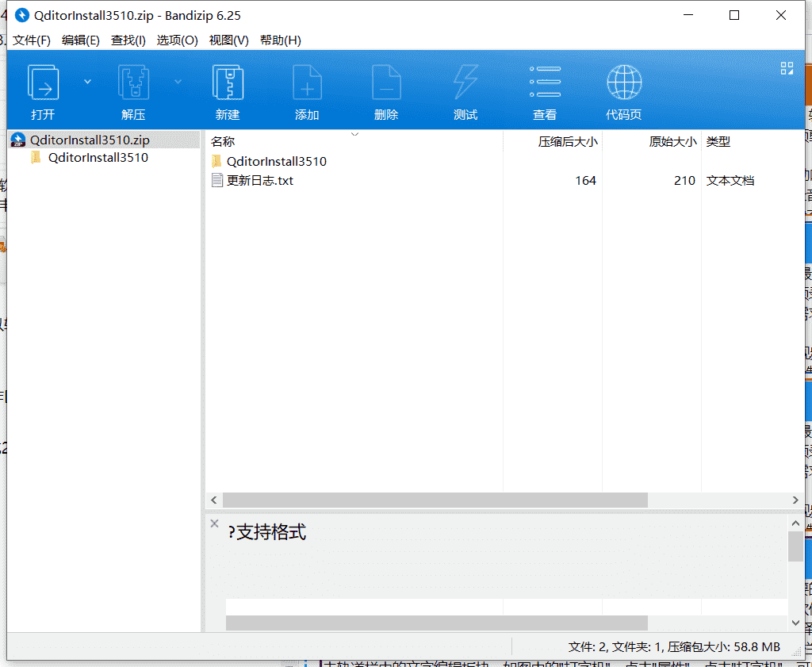Close the Bandizip window
The image size is (812, 667).
781,16
